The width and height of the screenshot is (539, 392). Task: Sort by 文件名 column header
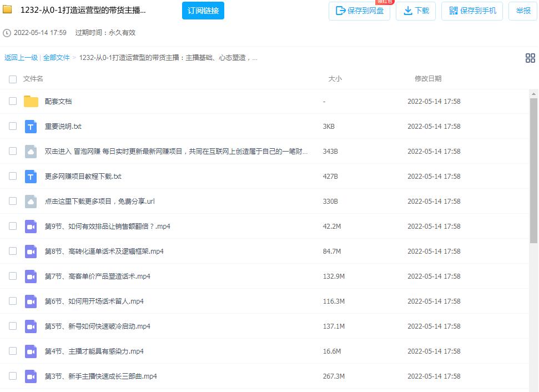coord(33,79)
